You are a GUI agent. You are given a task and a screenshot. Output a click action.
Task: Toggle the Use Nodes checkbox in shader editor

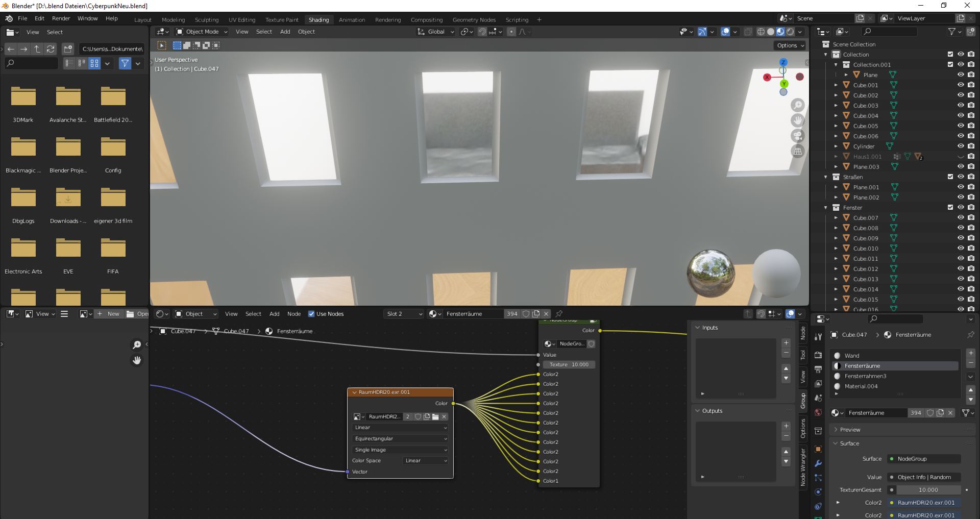(312, 314)
